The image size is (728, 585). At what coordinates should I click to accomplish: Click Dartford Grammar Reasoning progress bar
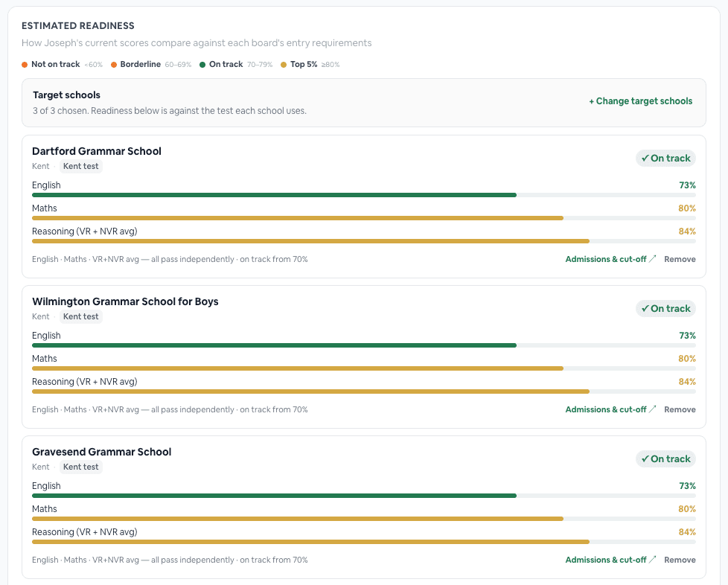click(364, 241)
